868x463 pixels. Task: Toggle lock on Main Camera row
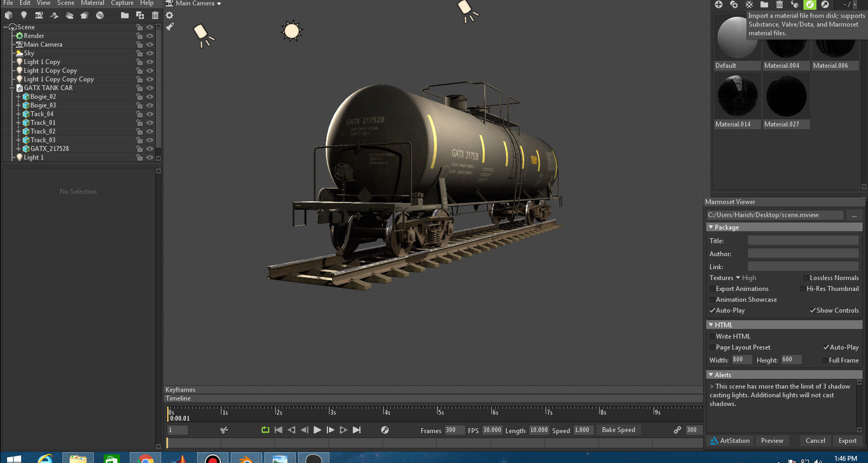pos(140,45)
